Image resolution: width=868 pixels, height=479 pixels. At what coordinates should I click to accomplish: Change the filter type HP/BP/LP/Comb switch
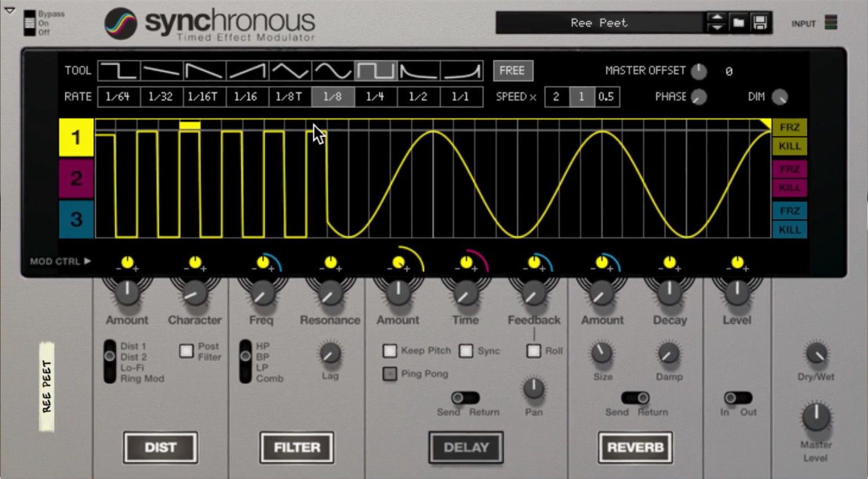pos(245,362)
